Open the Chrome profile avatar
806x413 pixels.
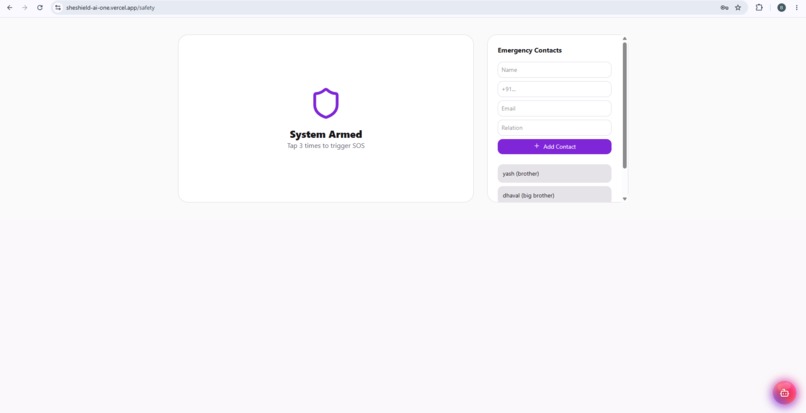coord(781,8)
